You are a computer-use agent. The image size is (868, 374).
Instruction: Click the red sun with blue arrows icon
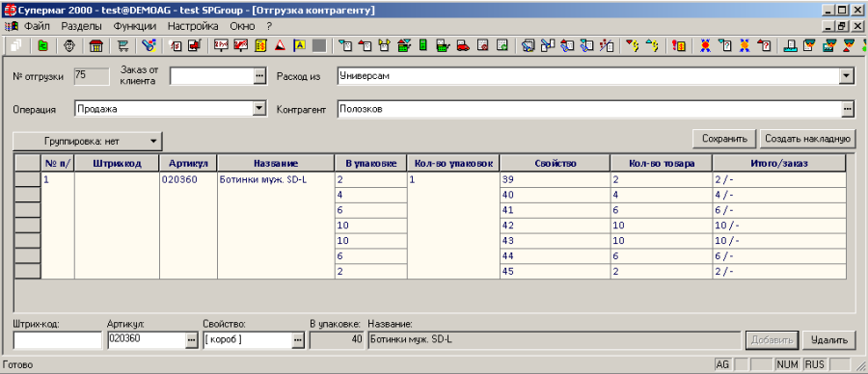tap(705, 46)
